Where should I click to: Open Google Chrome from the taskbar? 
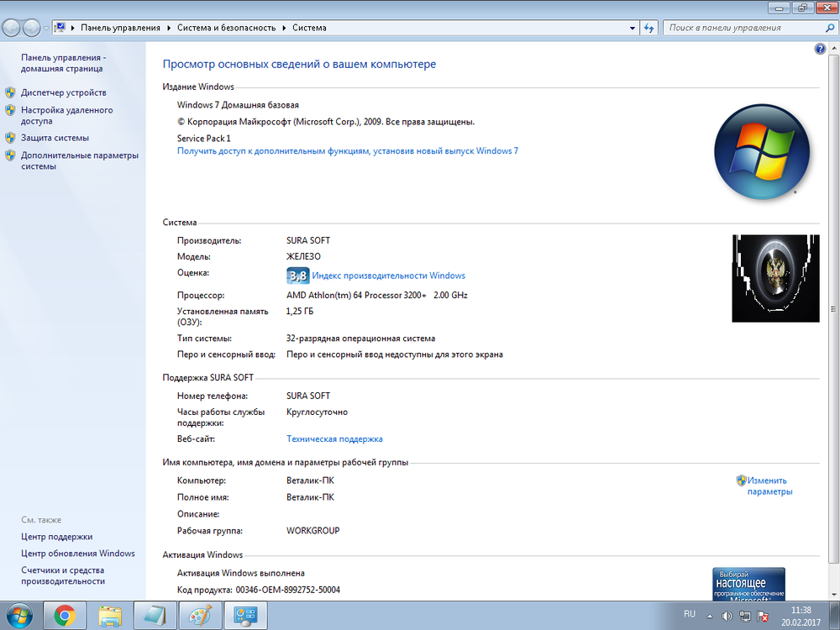64,616
